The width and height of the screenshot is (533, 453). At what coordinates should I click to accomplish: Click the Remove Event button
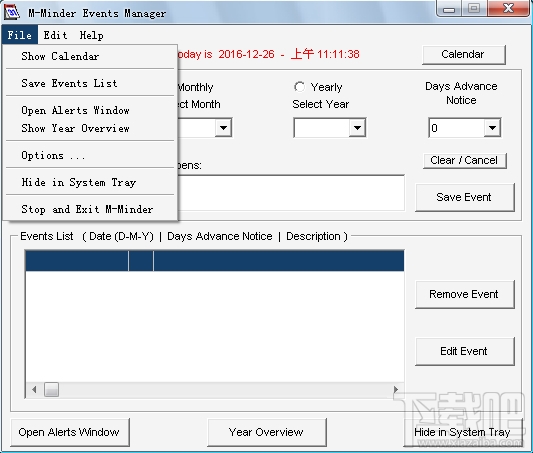465,294
